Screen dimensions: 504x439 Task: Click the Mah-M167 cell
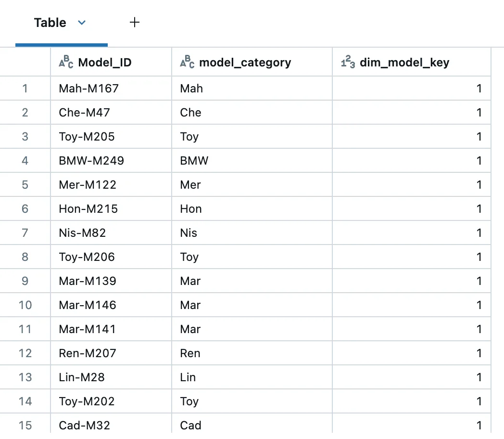click(x=88, y=89)
